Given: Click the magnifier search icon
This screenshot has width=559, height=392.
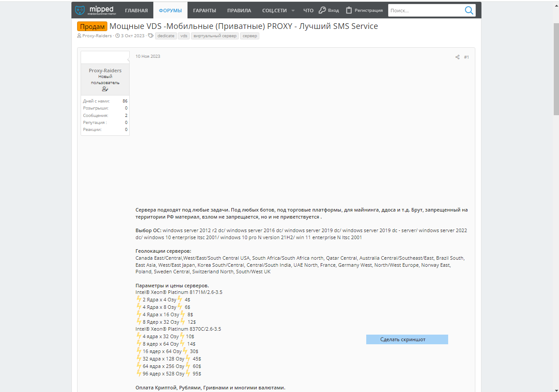Looking at the screenshot, I should [x=469, y=11].
